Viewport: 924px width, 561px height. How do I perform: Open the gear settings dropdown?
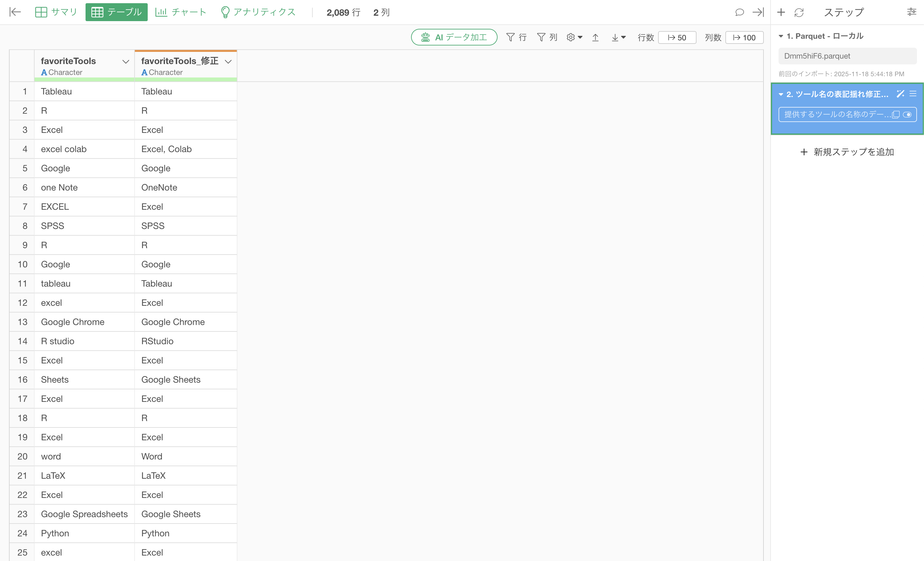(574, 37)
